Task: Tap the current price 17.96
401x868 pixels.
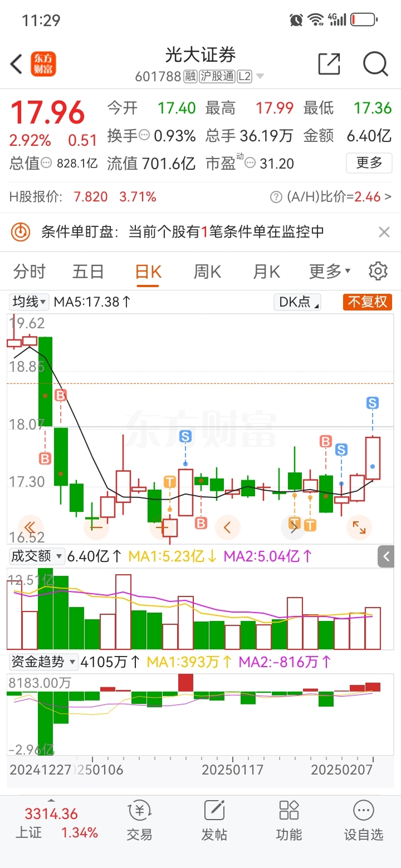Action: [48, 112]
